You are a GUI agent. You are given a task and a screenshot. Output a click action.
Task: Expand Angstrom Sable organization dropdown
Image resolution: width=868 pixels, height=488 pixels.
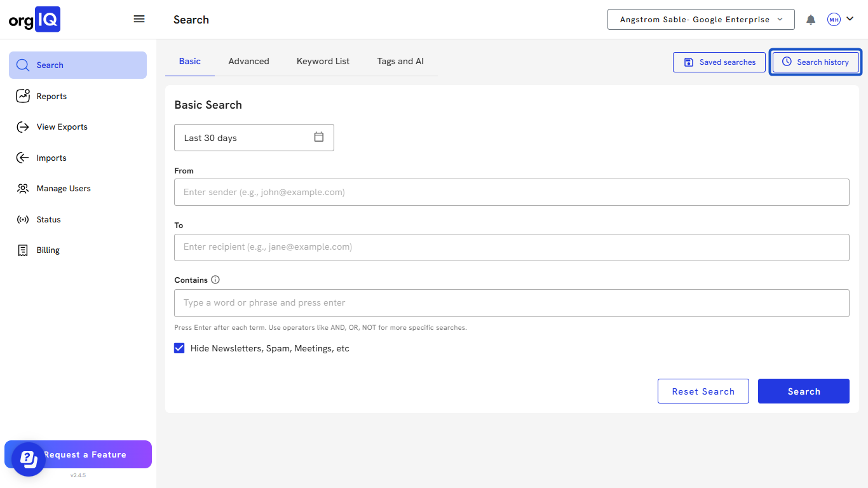coord(701,20)
